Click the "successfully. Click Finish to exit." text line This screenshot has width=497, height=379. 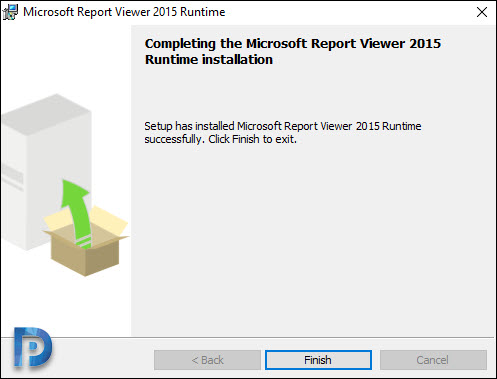click(220, 139)
